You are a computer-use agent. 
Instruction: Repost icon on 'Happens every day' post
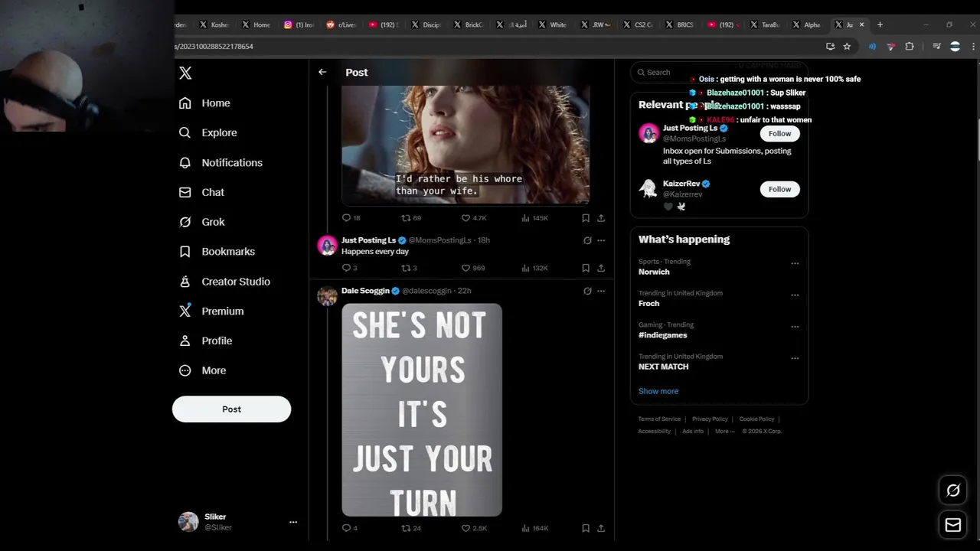coord(406,268)
